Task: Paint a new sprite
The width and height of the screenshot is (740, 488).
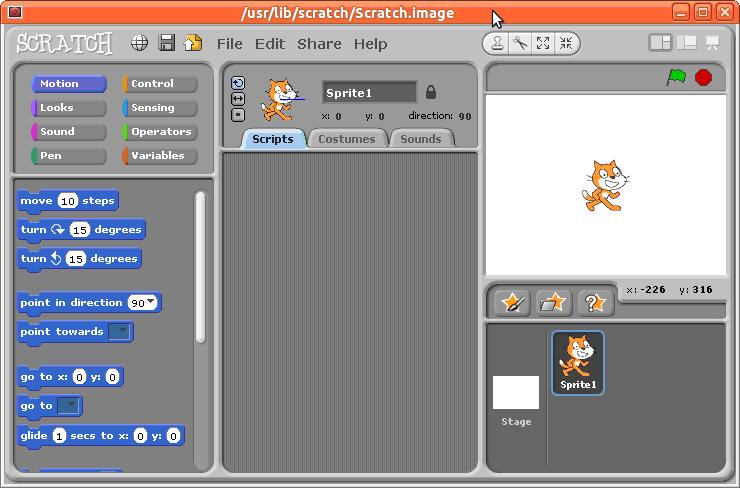Action: (x=513, y=303)
